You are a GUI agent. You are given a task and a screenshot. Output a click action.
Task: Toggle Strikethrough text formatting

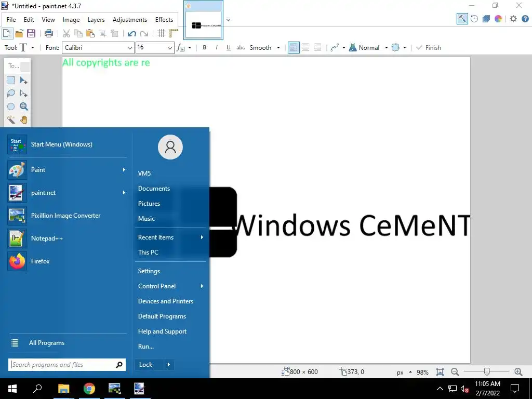click(241, 47)
